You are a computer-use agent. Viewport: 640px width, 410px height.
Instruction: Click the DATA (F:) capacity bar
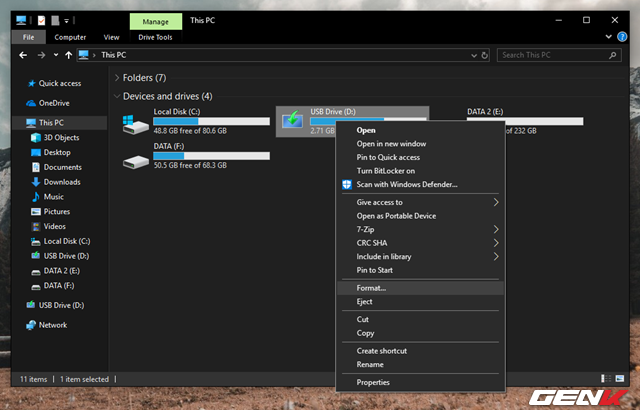pos(211,156)
